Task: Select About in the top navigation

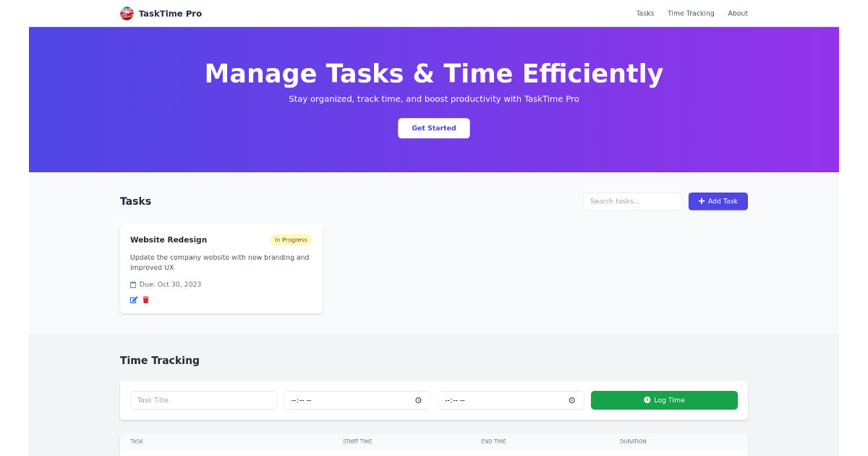Action: point(738,13)
